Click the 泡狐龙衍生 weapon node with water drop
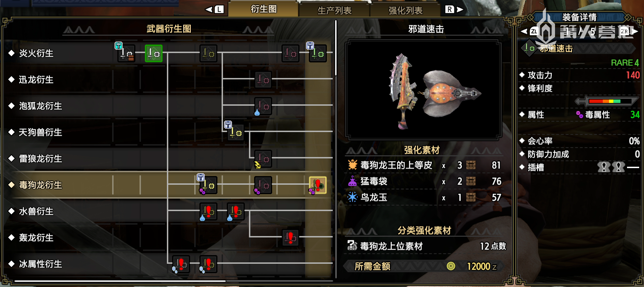644x287 pixels. pos(263,106)
